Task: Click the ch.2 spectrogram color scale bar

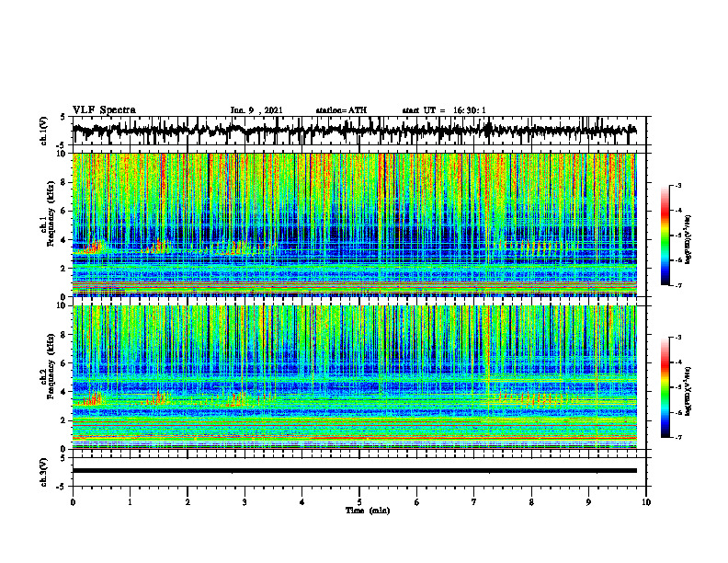Action: (665, 387)
